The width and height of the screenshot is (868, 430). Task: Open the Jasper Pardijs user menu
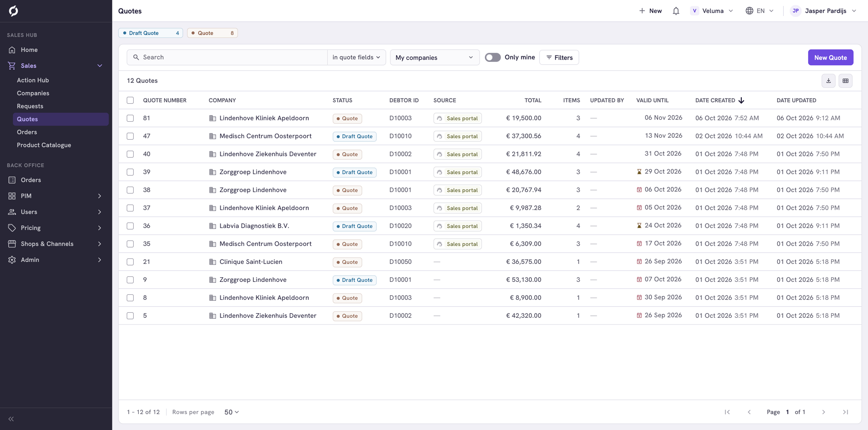coord(824,11)
